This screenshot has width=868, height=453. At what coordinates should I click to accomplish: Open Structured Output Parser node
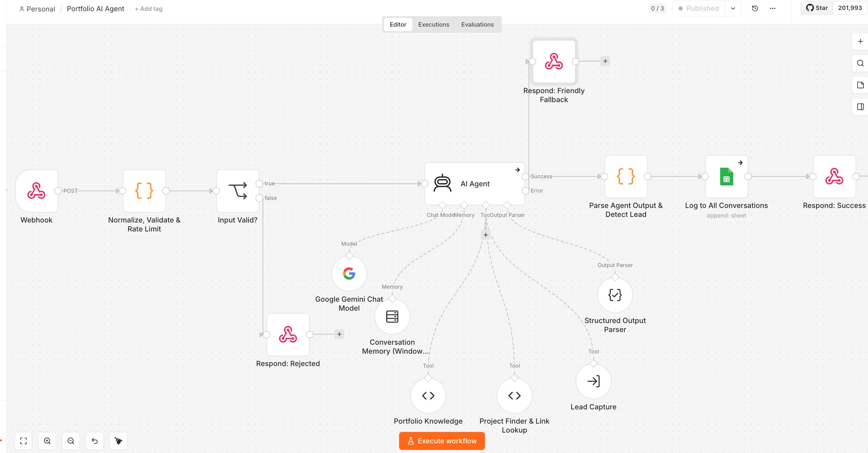tap(615, 295)
